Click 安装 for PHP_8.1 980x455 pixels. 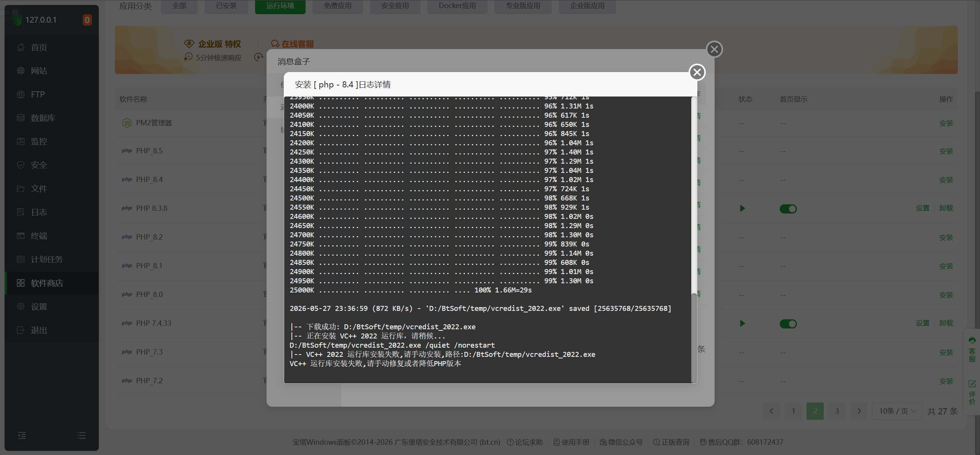(946, 266)
